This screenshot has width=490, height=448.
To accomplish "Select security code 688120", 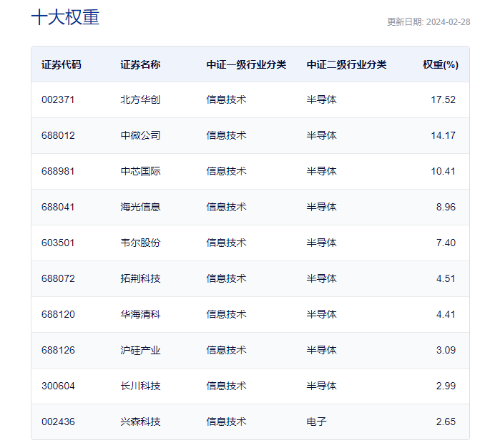I will [58, 314].
